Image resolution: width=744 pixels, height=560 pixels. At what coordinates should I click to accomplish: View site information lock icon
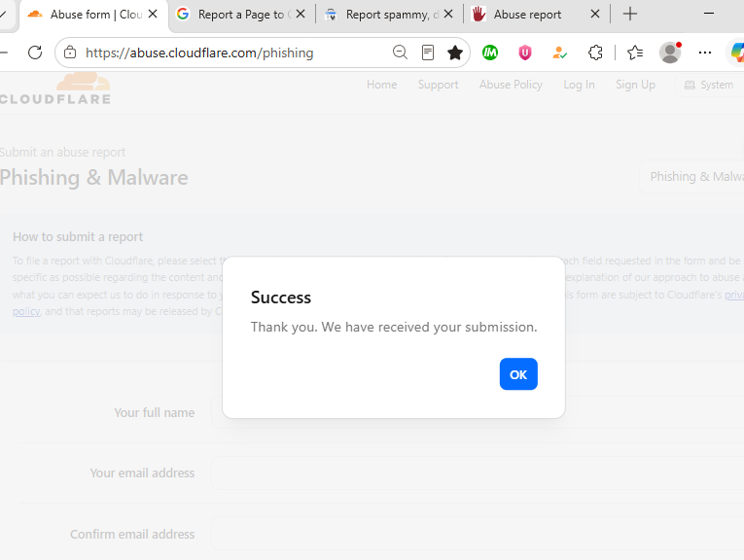click(x=70, y=52)
